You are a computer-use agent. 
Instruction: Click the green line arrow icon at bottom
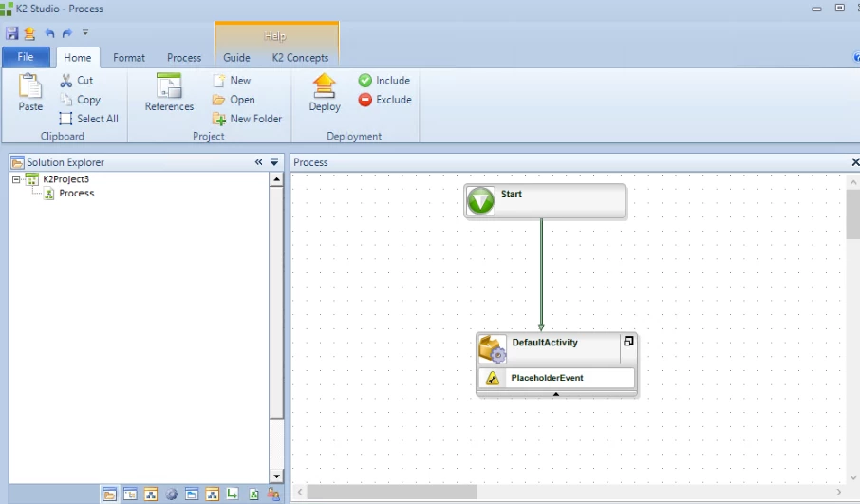(233, 494)
